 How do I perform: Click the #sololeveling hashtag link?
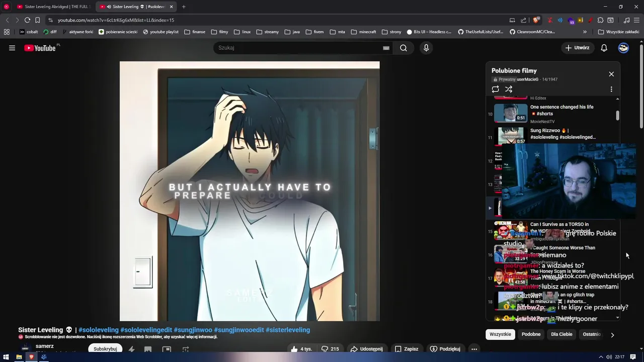(99, 330)
